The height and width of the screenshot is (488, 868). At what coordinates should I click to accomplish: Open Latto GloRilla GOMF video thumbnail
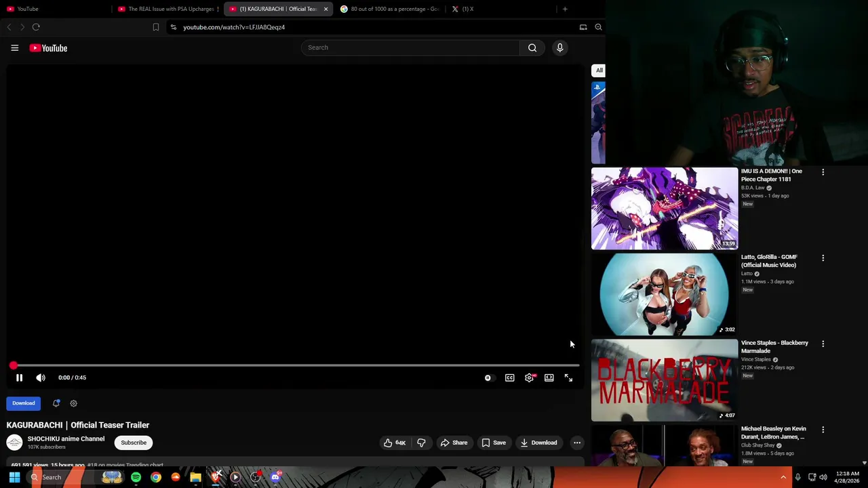(x=665, y=294)
